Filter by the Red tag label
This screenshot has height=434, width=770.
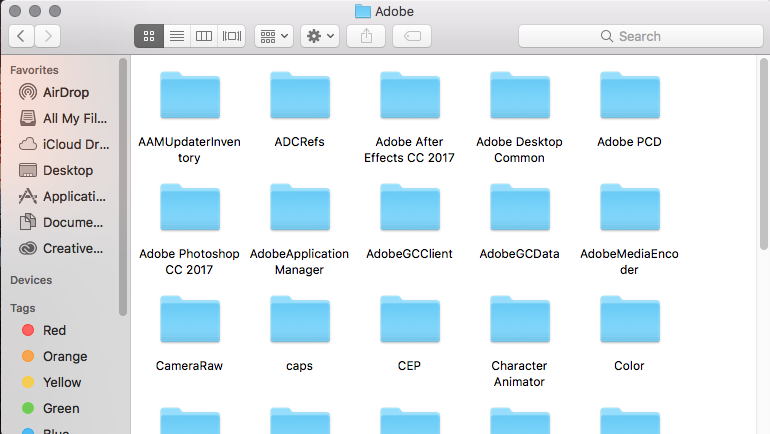(x=55, y=330)
